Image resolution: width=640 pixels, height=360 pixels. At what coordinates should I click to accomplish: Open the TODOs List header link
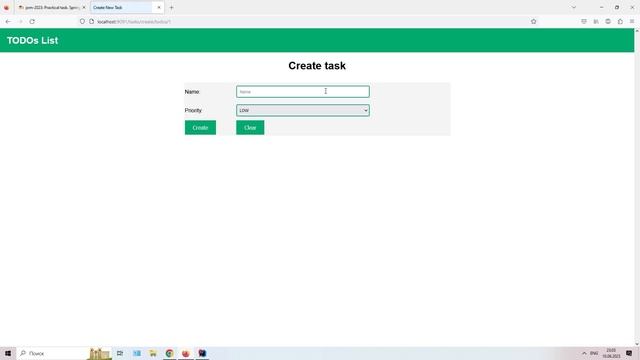click(x=32, y=40)
